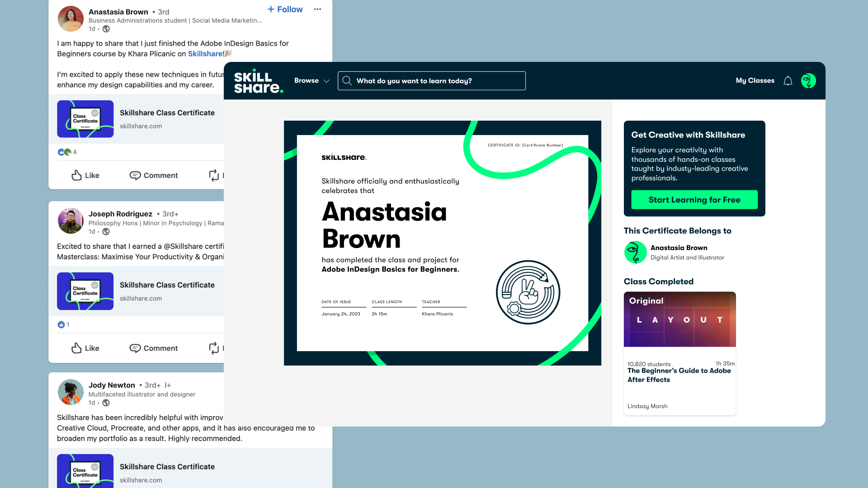Click 'Khara Plicanic' teacher name on certificate
The width and height of the screenshot is (868, 488).
(x=438, y=314)
